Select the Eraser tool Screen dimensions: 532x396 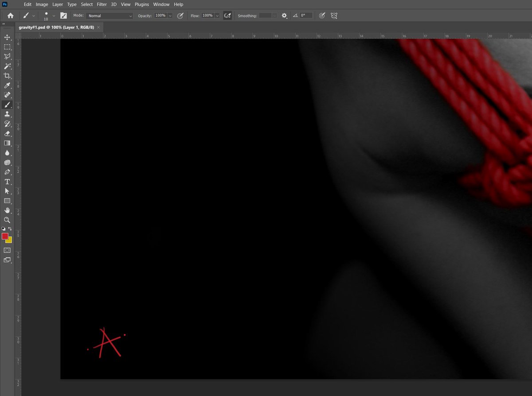click(7, 133)
